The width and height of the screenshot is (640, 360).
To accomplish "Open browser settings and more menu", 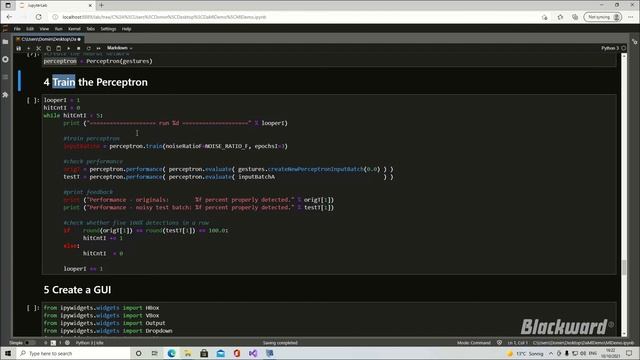I will pos(631,17).
